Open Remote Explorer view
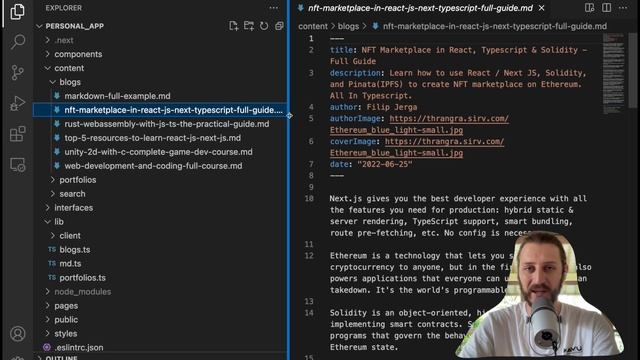640x360 pixels. coord(17,164)
